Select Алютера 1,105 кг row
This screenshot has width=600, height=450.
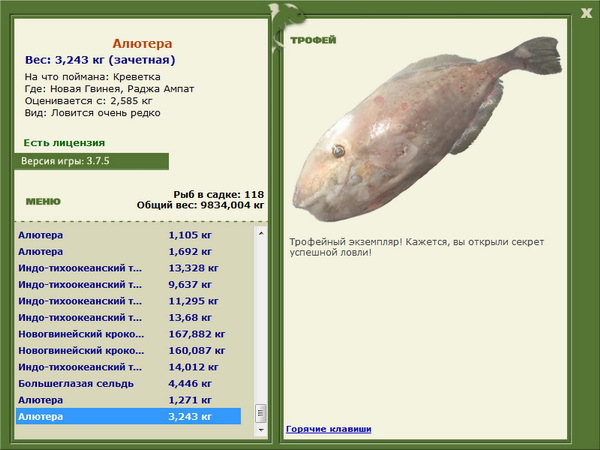pos(128,235)
